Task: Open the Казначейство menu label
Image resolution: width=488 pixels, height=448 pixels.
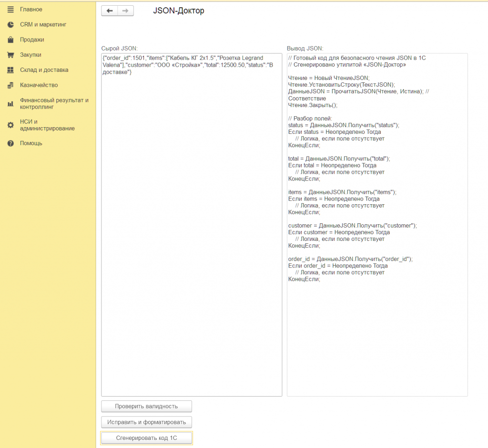Action: [x=39, y=85]
